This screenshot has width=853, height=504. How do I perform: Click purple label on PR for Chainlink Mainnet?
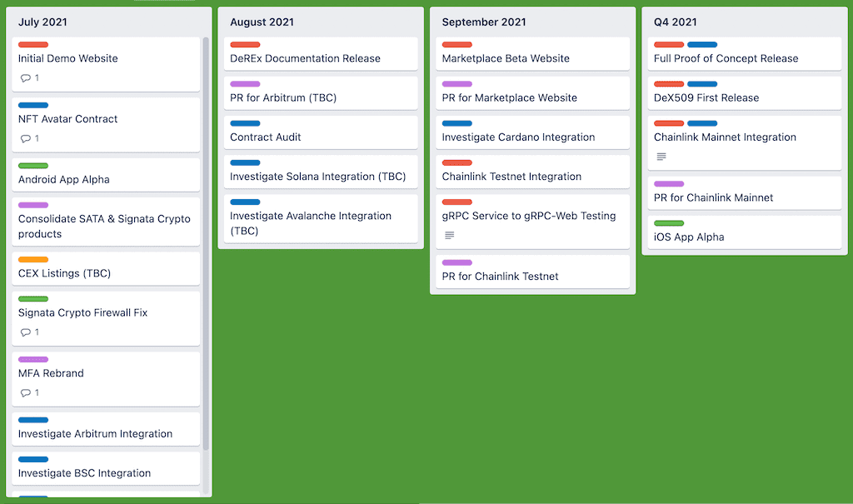pyautogui.click(x=669, y=184)
